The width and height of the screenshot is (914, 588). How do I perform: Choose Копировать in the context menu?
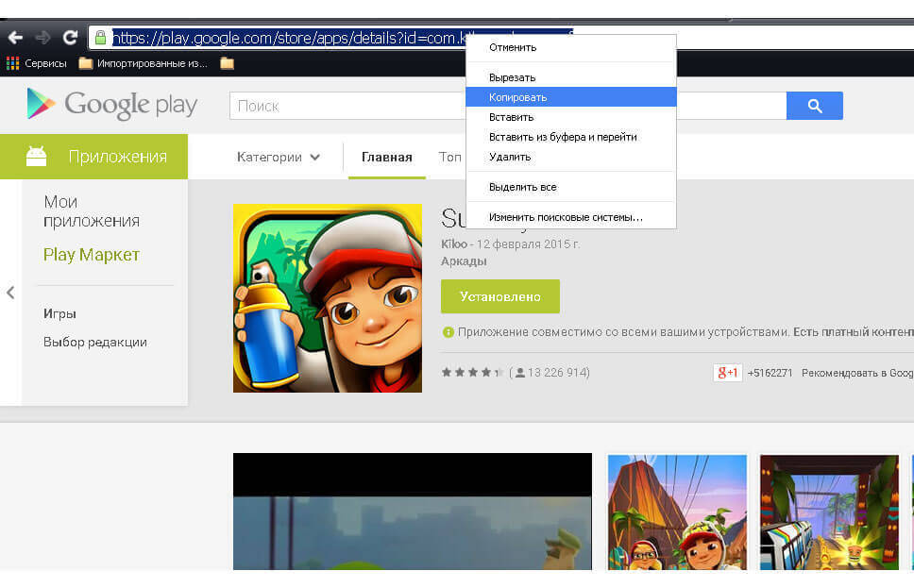pyautogui.click(x=571, y=97)
